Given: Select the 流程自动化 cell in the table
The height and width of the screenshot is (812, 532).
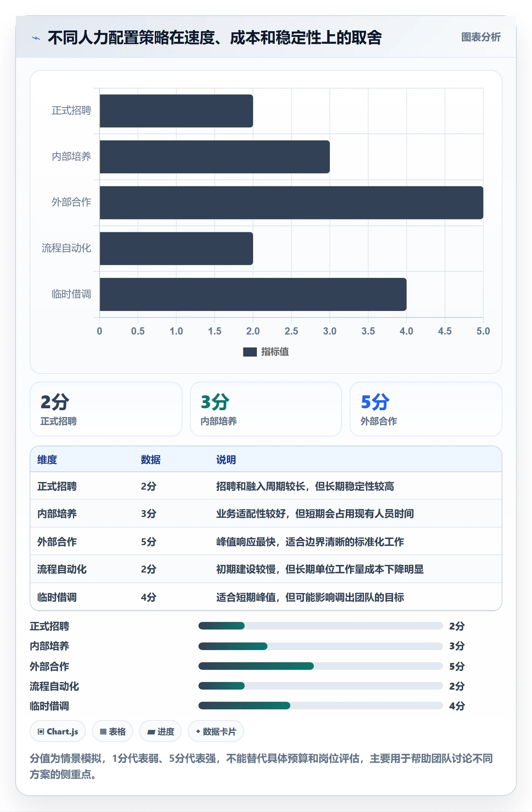Looking at the screenshot, I should coord(62,569).
